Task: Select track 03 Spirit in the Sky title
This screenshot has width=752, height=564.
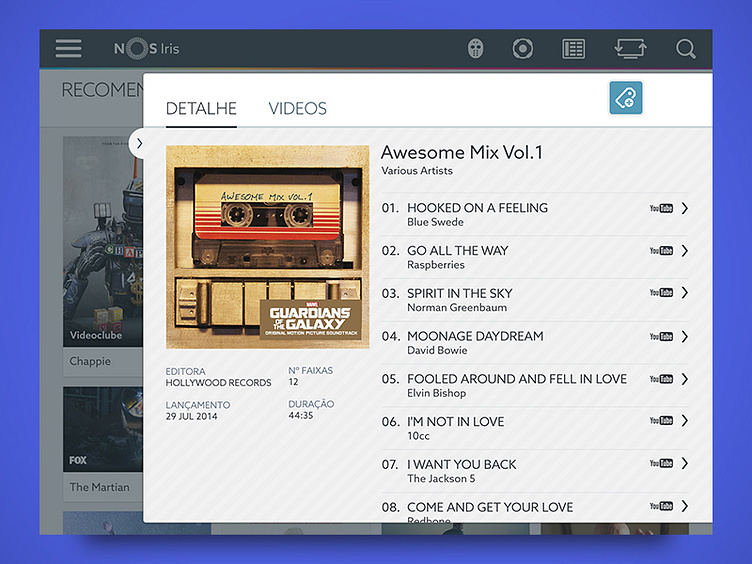Action: coord(459,293)
